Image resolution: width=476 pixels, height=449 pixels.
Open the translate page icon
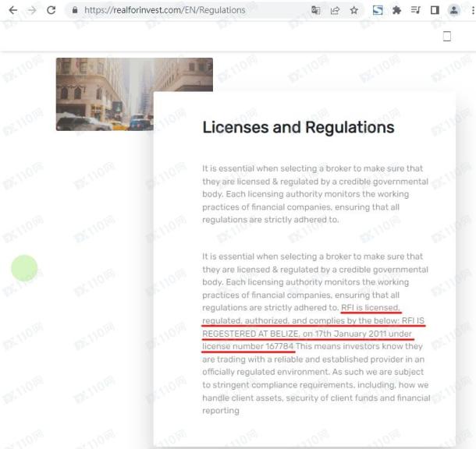click(x=316, y=10)
